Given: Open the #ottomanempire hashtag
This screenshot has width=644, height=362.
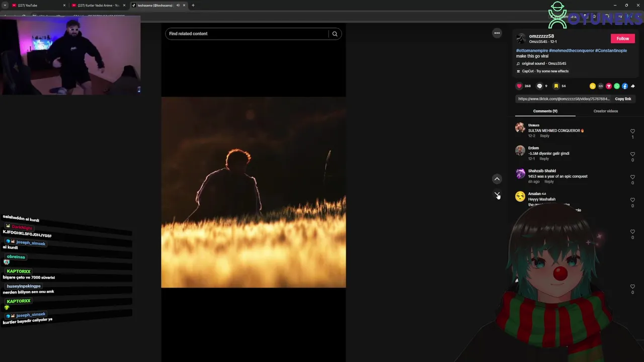Looking at the screenshot, I should pyautogui.click(x=532, y=51).
